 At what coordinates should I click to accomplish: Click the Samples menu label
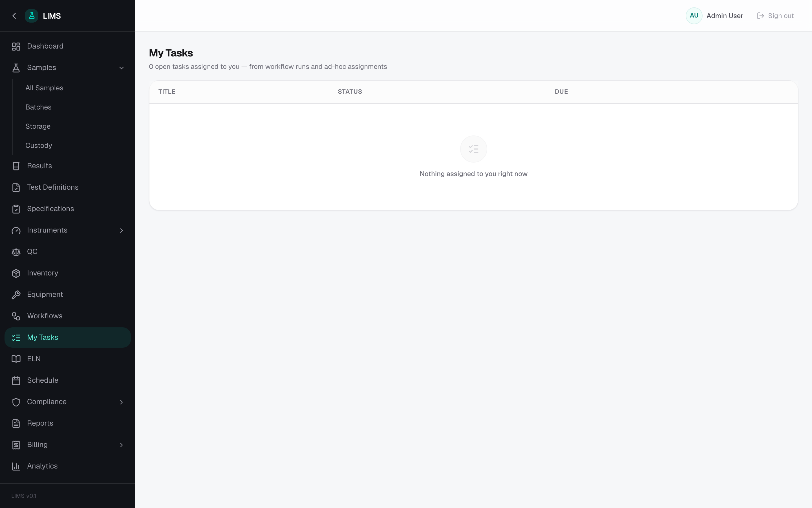(x=42, y=68)
